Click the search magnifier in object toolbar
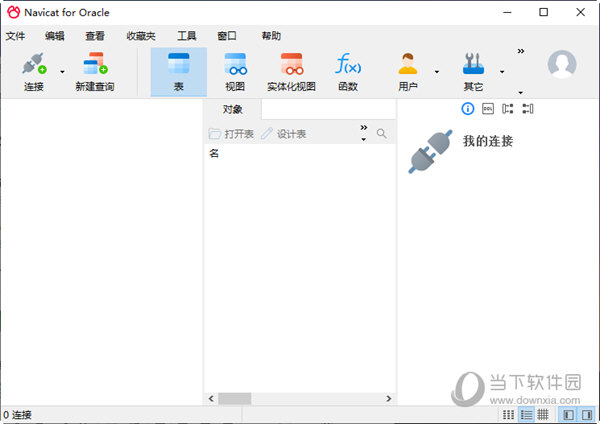This screenshot has width=600, height=424. tap(381, 134)
